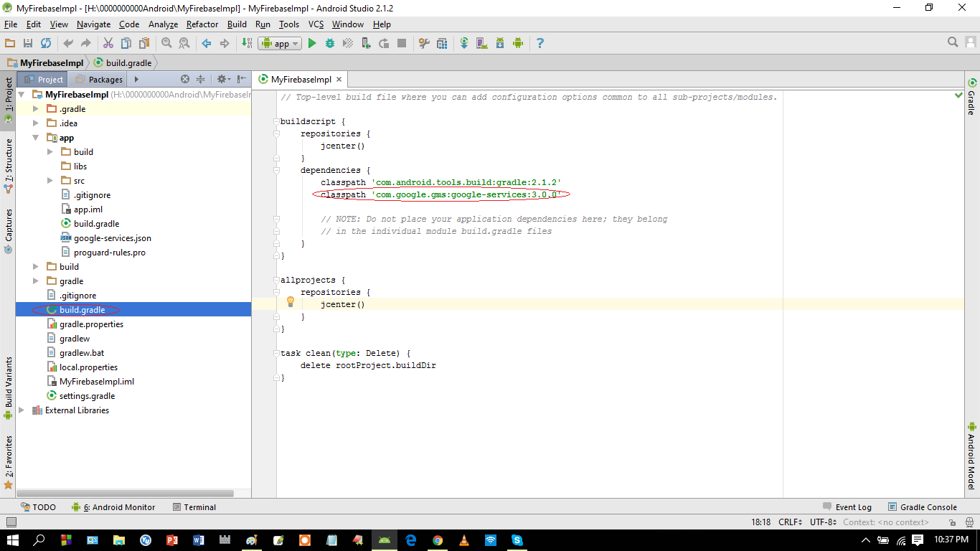Select settings.gradle in the project tree
This screenshot has width=980, height=551.
coord(80,396)
